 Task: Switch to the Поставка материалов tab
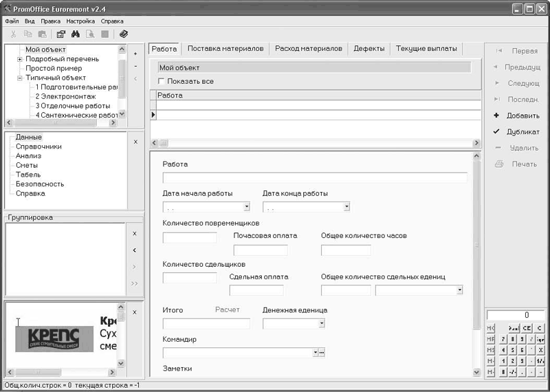tap(225, 49)
